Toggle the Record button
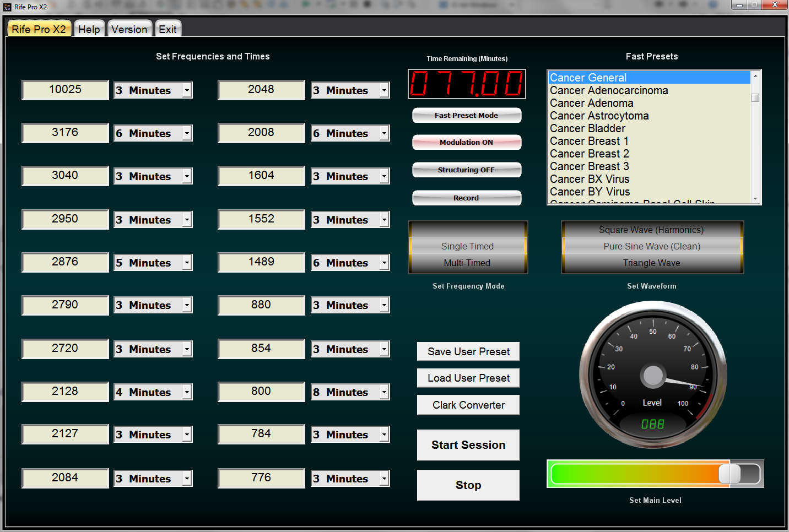This screenshot has height=532, width=789. click(x=467, y=198)
